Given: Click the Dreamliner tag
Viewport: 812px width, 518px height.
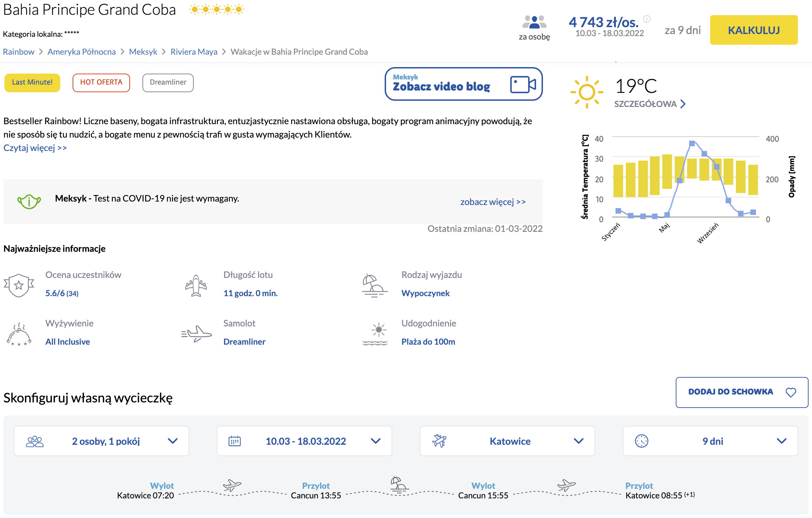Looking at the screenshot, I should [168, 83].
